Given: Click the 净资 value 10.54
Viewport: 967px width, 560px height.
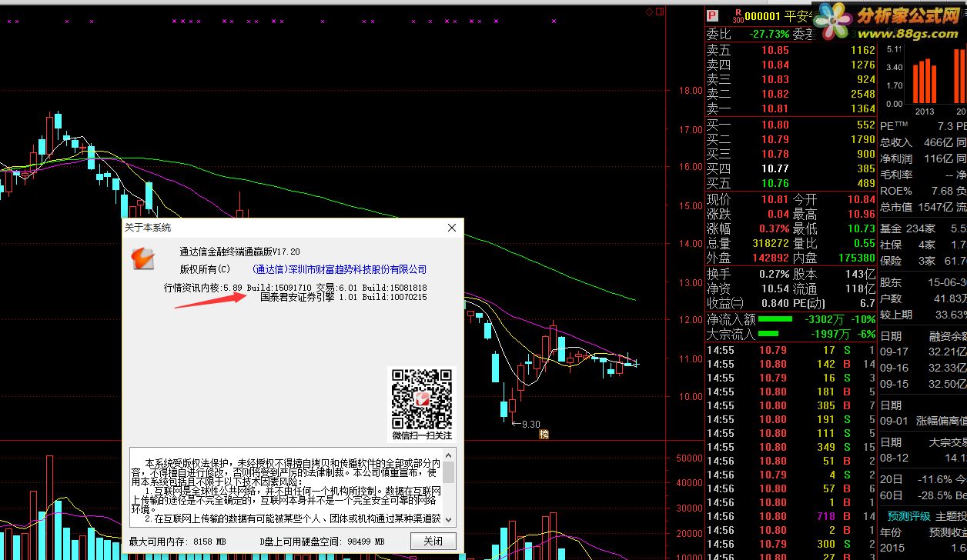Looking at the screenshot, I should pyautogui.click(x=775, y=288).
